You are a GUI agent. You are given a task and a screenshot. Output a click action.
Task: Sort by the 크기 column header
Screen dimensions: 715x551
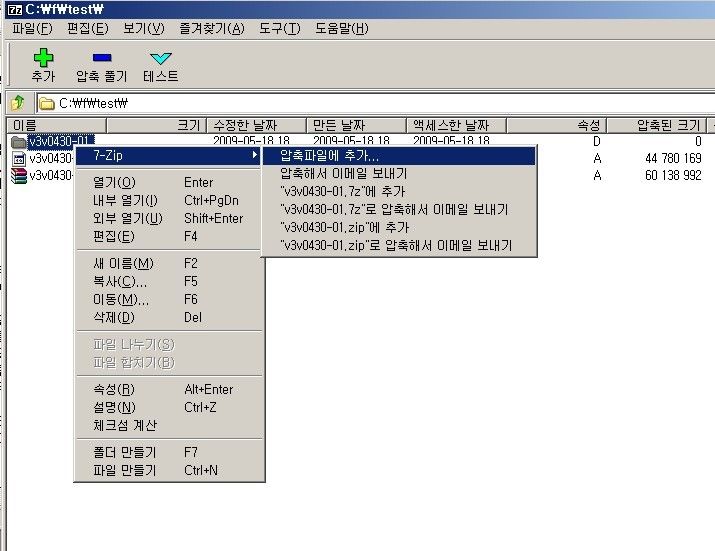click(x=156, y=125)
